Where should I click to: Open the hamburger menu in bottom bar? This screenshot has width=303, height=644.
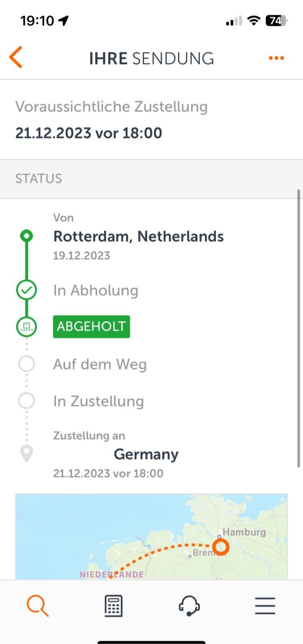point(265,606)
